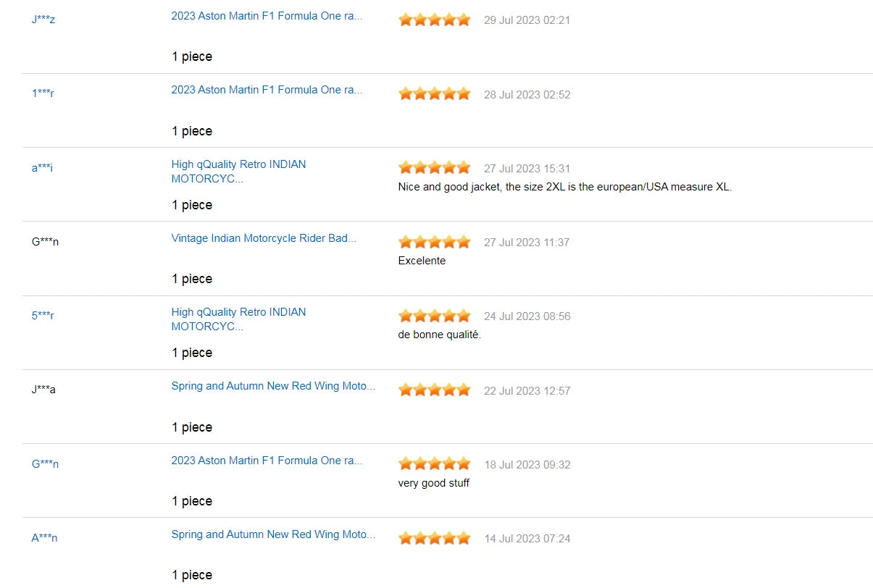Open Red Wing Moto product reviewed by J***a

pos(273,386)
